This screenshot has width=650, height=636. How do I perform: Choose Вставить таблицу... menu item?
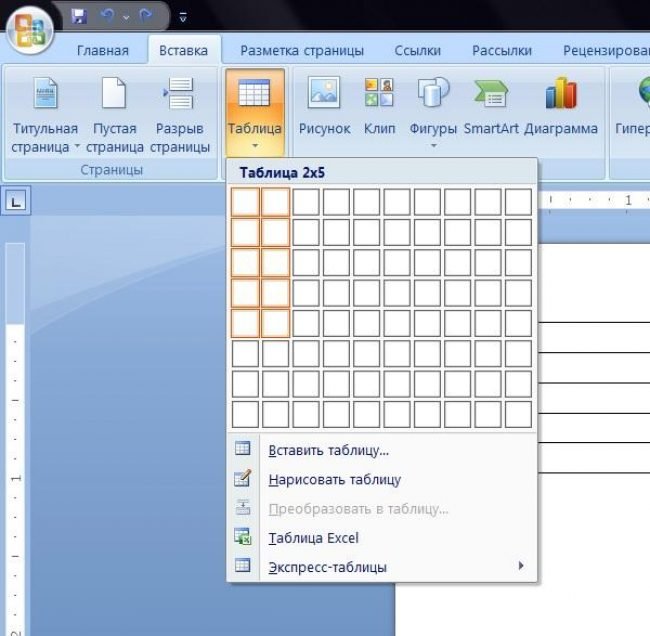click(329, 450)
